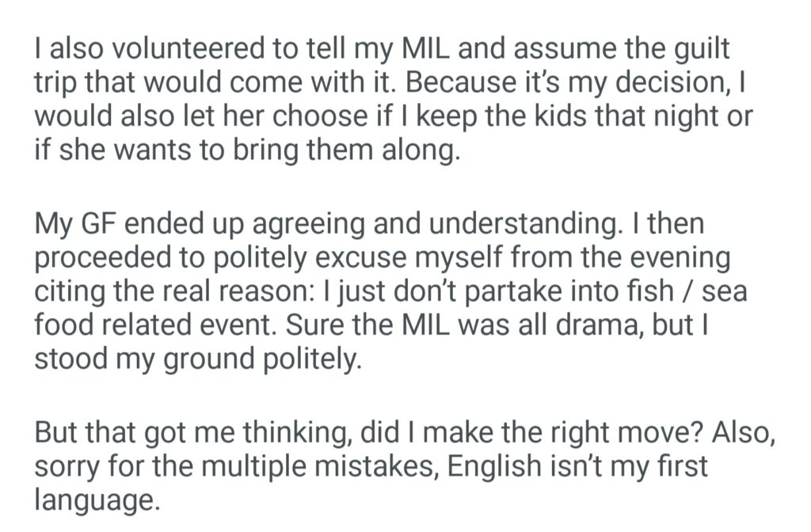Click the phrase "bring them along"
Screen dimensions: 811x532
pyautogui.click(x=345, y=148)
